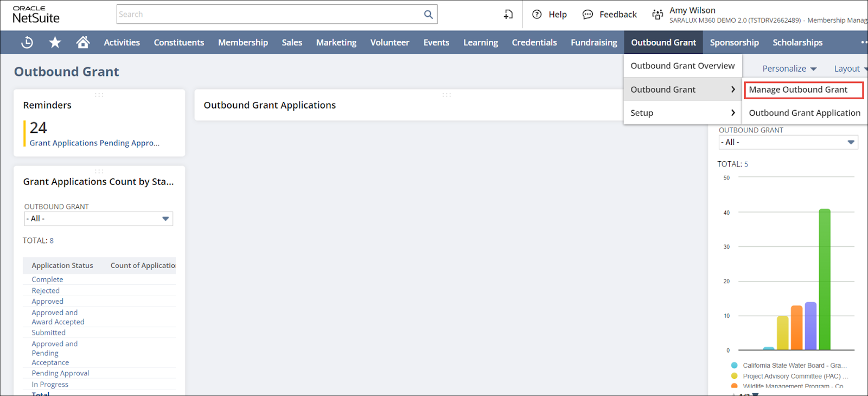Open Outbound Grant Overview from menu

(x=682, y=66)
